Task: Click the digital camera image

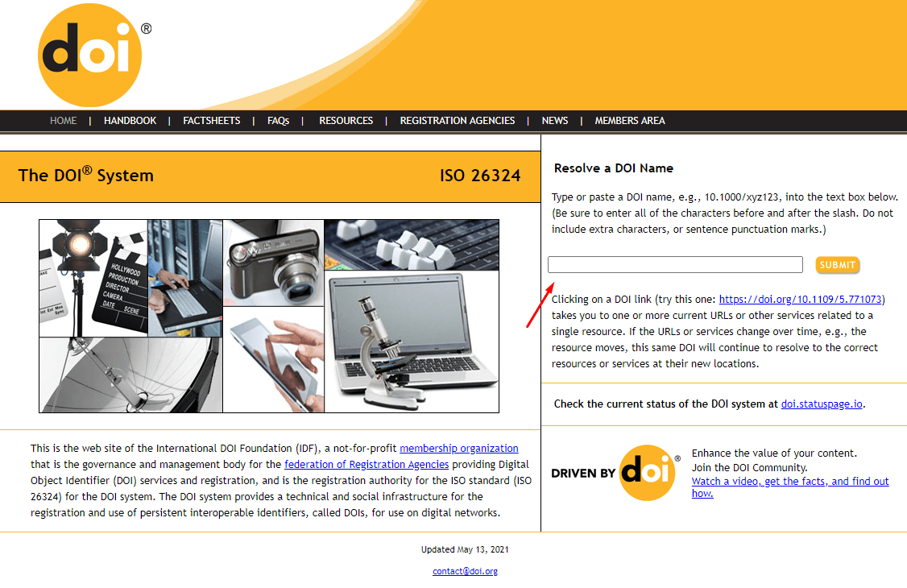Action: click(274, 263)
